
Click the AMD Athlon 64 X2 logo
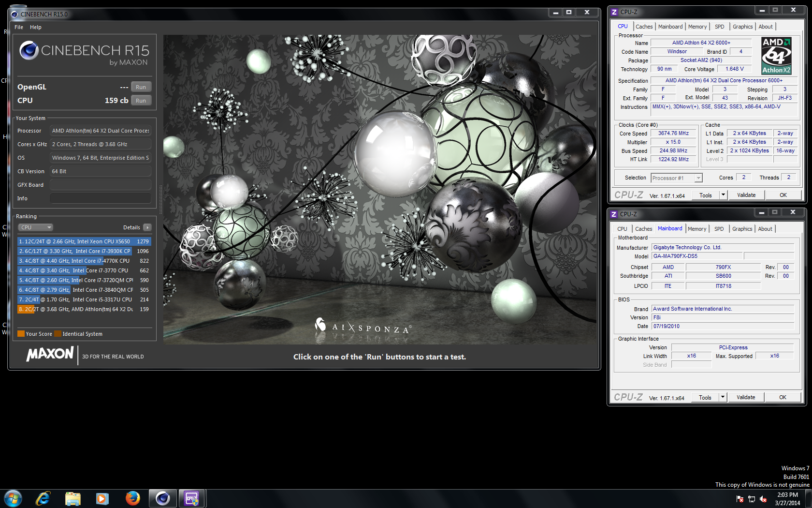[776, 56]
